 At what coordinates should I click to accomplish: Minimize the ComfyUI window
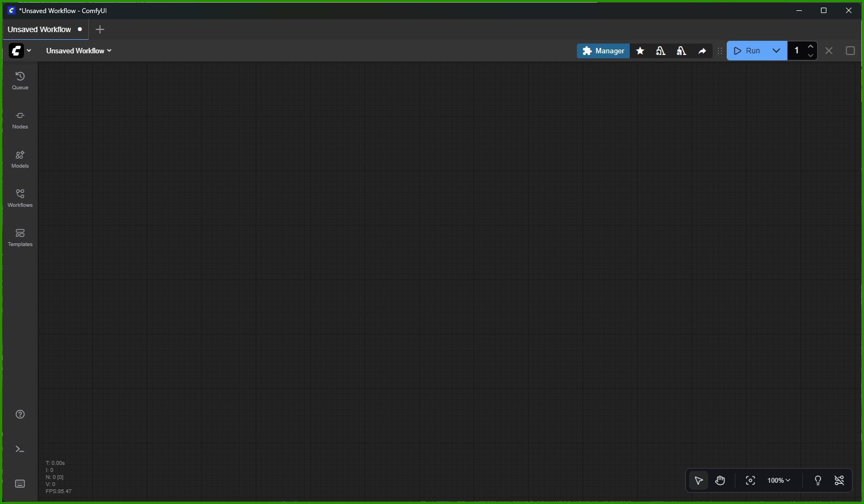pyautogui.click(x=799, y=10)
